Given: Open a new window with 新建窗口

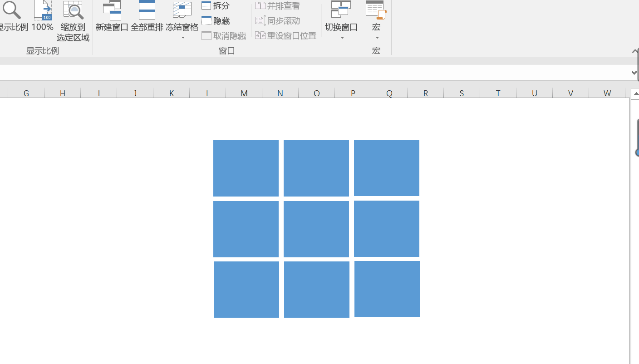Looking at the screenshot, I should 112,16.
